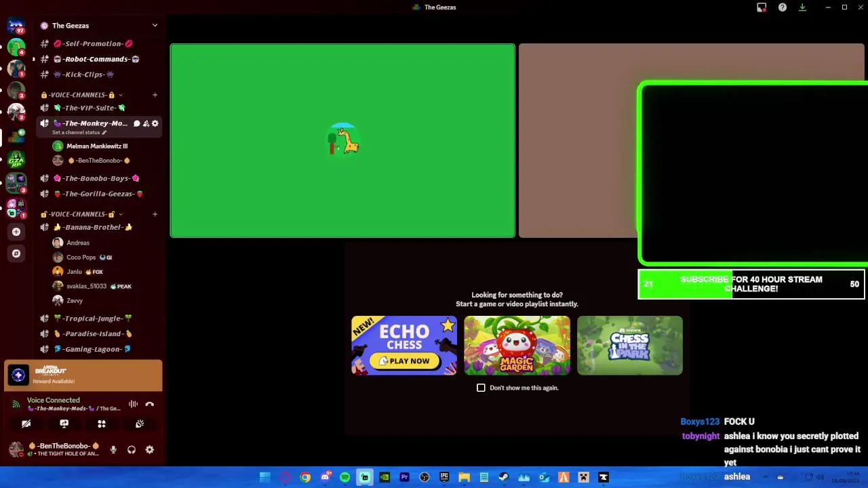Open Steam from taskbar

coord(504,477)
